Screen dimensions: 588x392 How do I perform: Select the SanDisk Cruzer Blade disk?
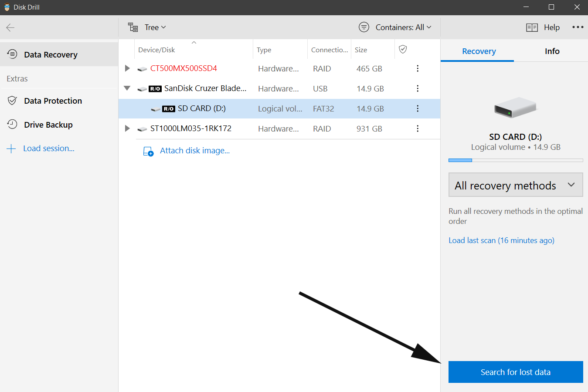tap(205, 88)
